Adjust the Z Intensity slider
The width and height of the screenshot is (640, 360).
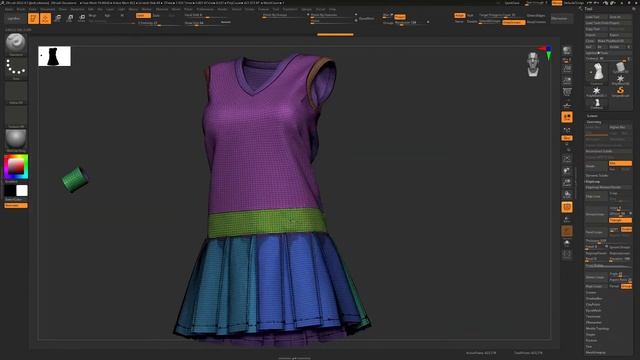tap(158, 23)
